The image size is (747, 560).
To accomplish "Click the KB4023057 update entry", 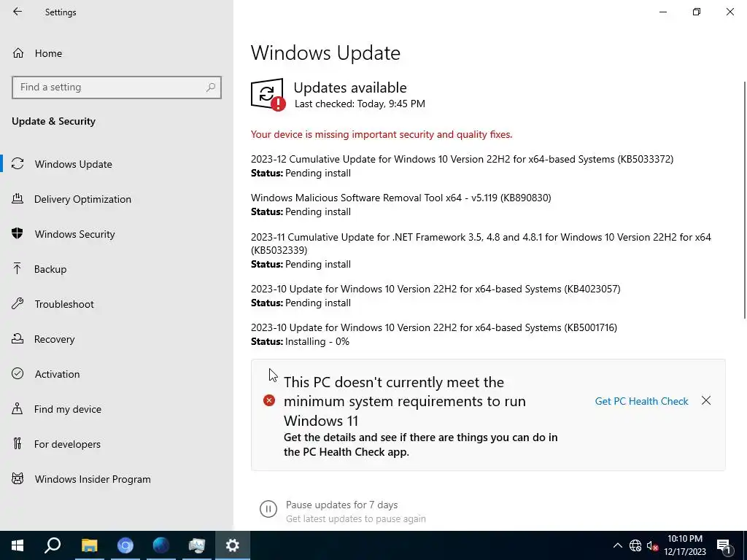I will click(x=436, y=289).
